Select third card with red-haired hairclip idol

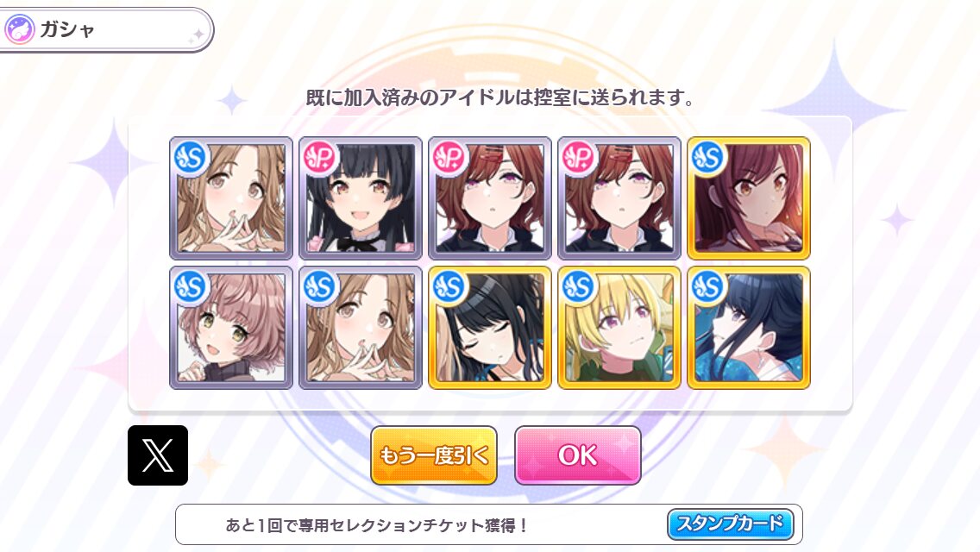pos(490,198)
